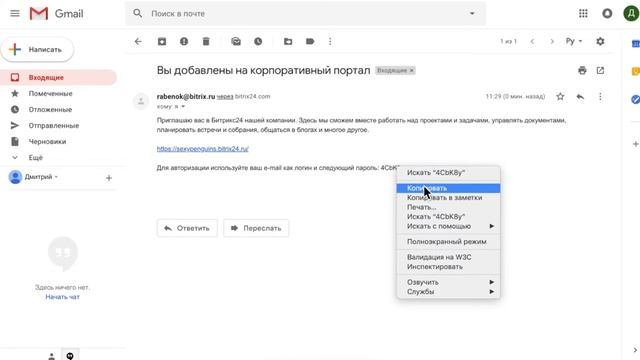The height and width of the screenshot is (360, 640).
Task: Focus the mail search field
Action: tap(306, 13)
